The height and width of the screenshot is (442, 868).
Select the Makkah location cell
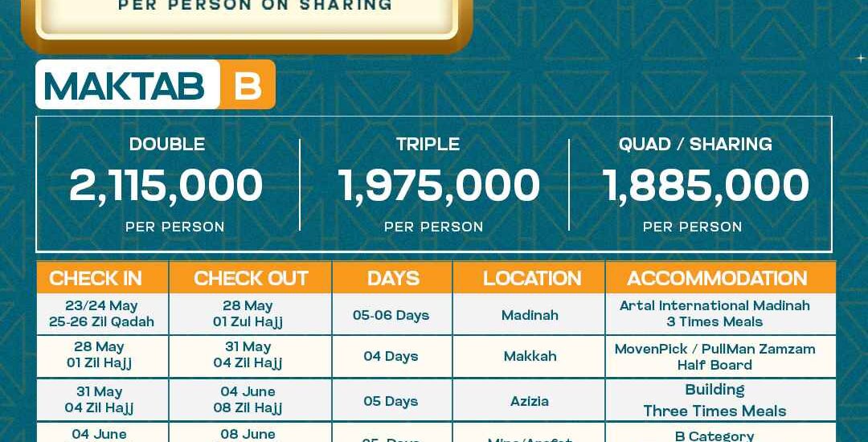tap(530, 356)
